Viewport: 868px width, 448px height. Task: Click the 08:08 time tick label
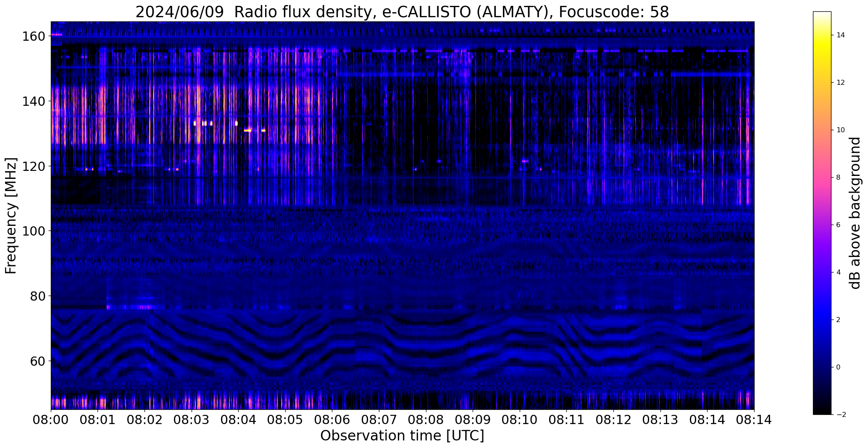coord(426,420)
